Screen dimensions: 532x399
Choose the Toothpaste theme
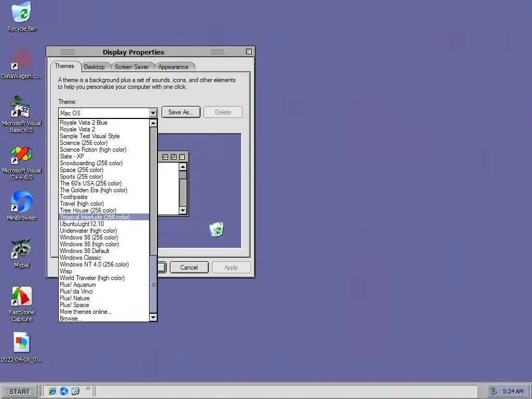(104, 197)
